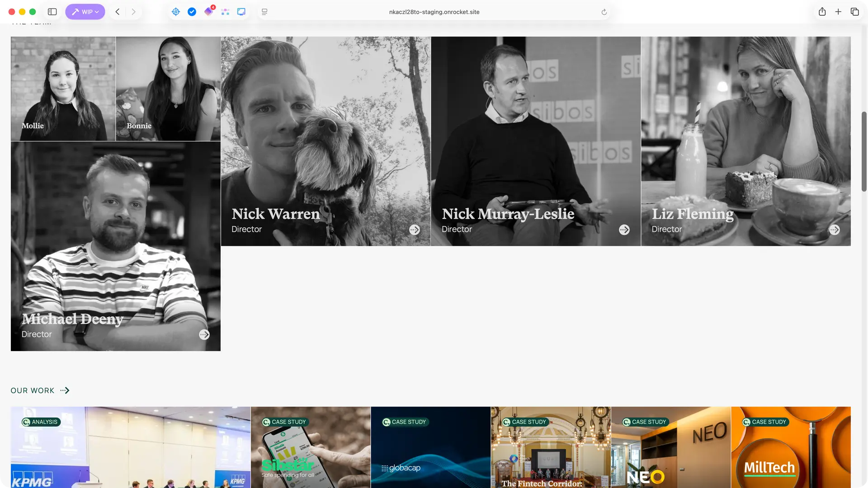868x488 pixels.
Task: Open the WIP tab group dropdown
Action: pyautogui.click(x=85, y=12)
